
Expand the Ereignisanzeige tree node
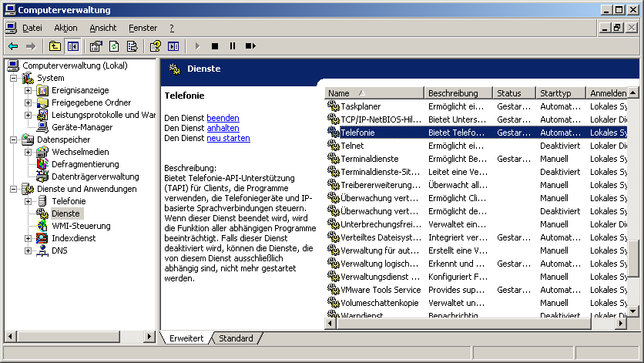[x=29, y=90]
